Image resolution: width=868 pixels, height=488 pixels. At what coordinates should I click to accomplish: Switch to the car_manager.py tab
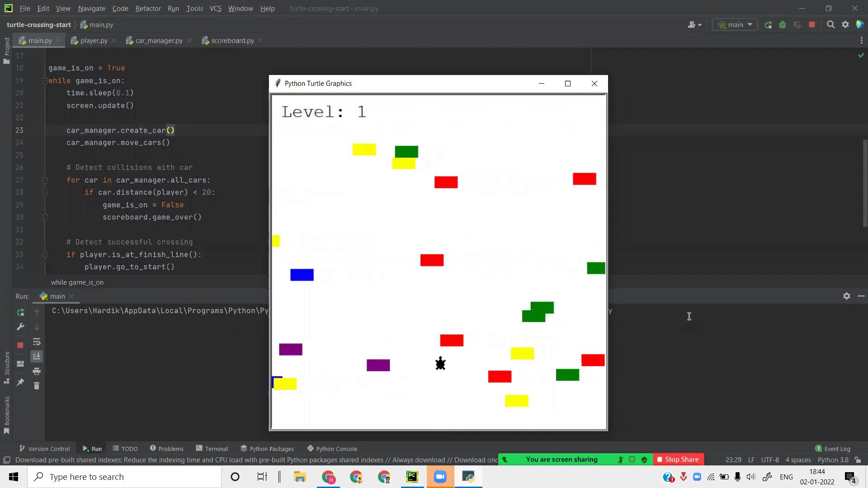pos(159,41)
